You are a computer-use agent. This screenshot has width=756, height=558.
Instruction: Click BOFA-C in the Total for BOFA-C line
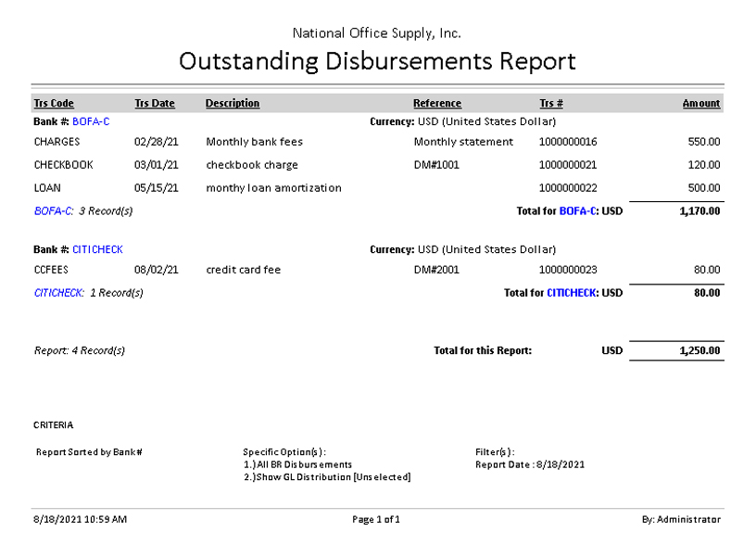pos(578,211)
